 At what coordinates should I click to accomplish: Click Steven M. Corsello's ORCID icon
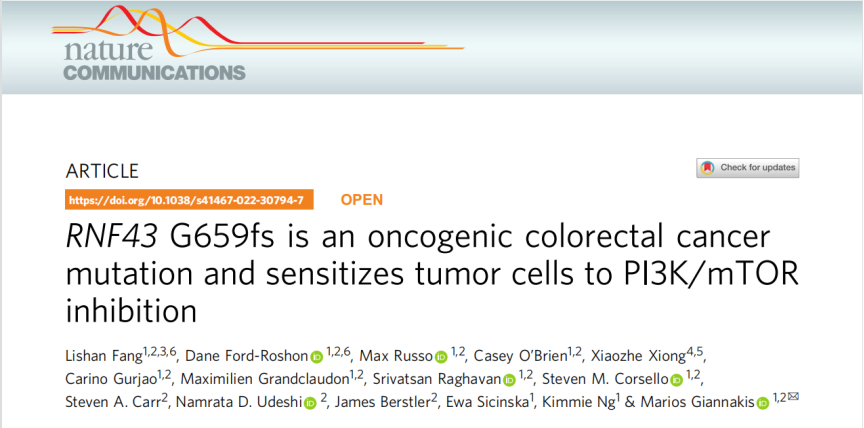tap(676, 380)
